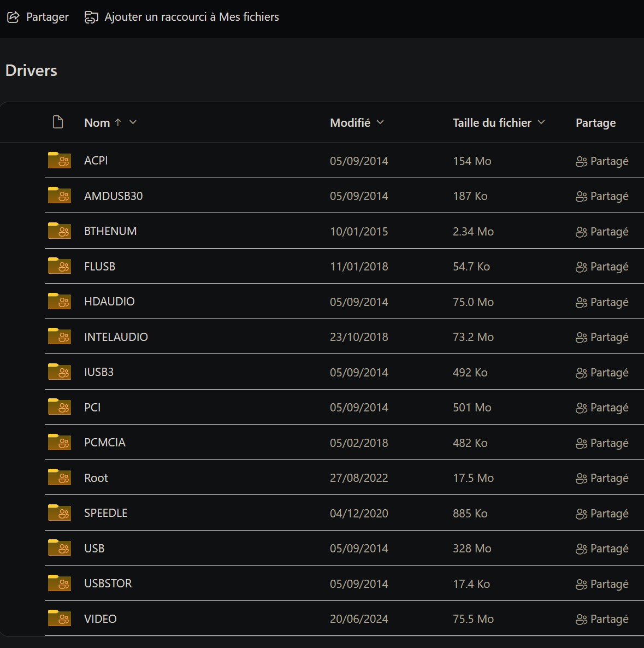Image resolution: width=644 pixels, height=648 pixels.
Task: Click the Partager share icon in toolbar
Action: (13, 17)
